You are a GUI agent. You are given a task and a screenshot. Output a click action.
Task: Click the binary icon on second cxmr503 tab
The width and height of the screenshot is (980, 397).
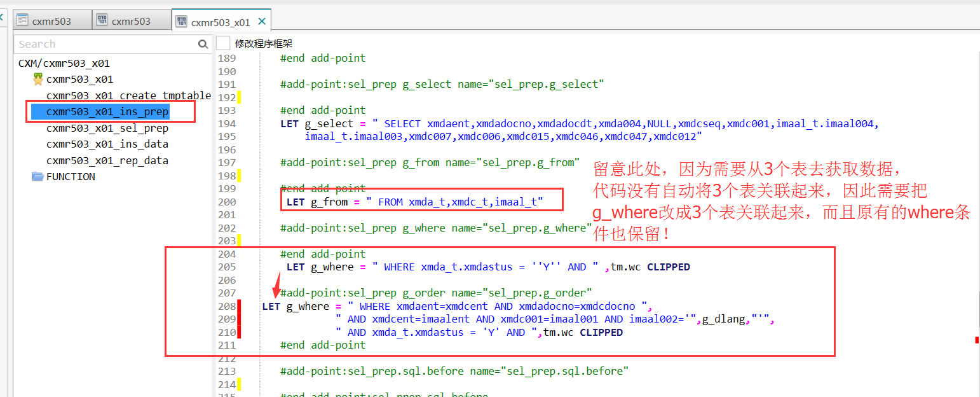point(102,20)
